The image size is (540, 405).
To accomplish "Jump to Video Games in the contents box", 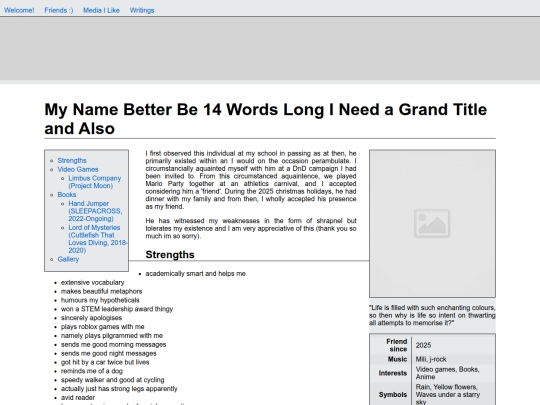I will coord(78,169).
